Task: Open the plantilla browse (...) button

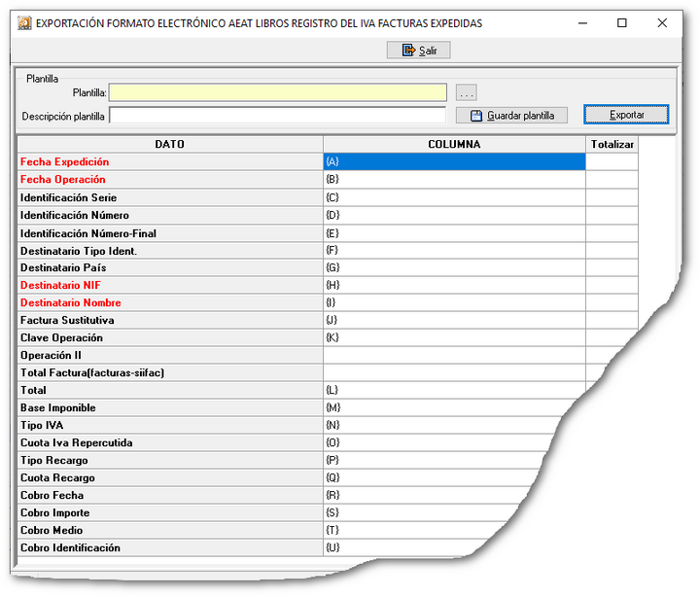Action: (x=466, y=93)
